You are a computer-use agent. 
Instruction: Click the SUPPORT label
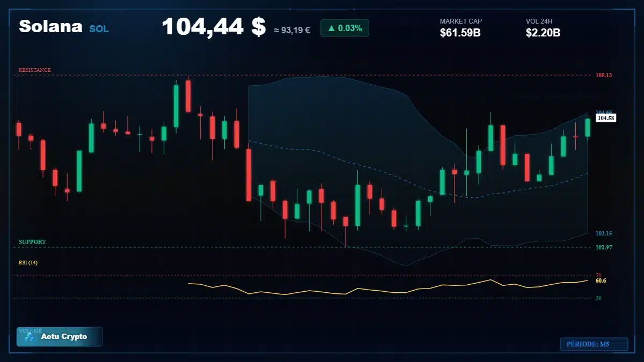(32, 242)
